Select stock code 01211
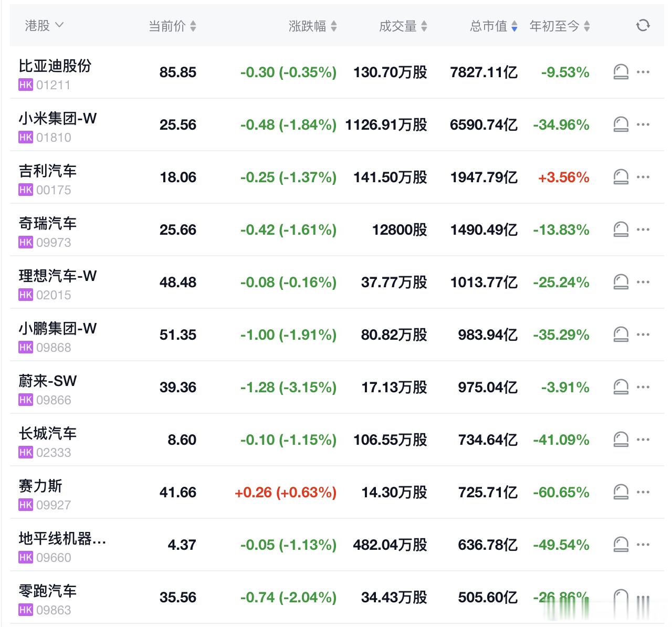Viewport: 672px width, 627px height. click(x=54, y=85)
